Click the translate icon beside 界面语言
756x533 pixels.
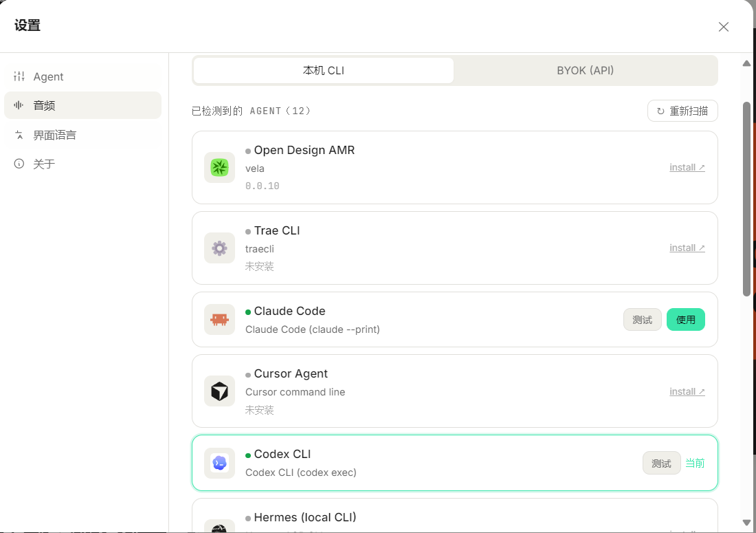[19, 135]
